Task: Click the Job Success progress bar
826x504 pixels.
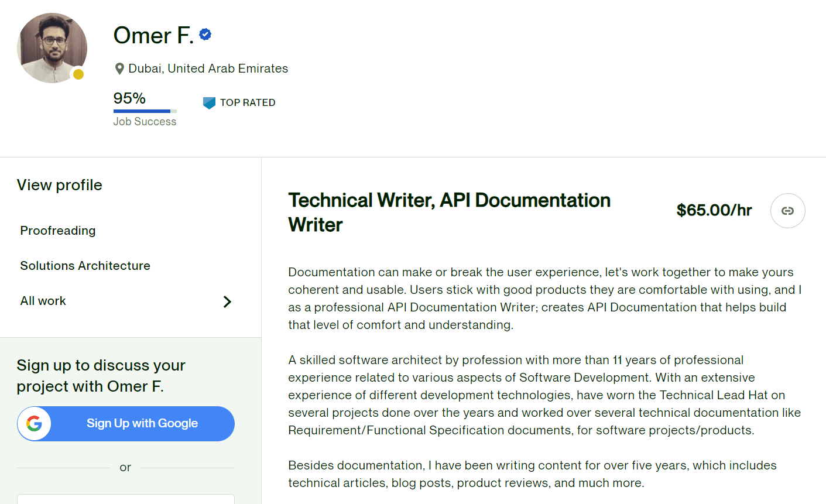Action: pos(145,111)
